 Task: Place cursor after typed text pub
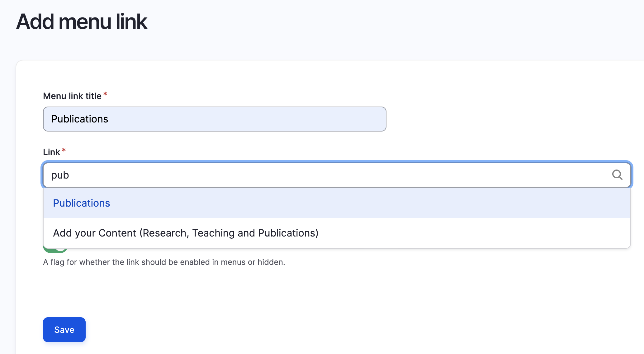tap(70, 175)
